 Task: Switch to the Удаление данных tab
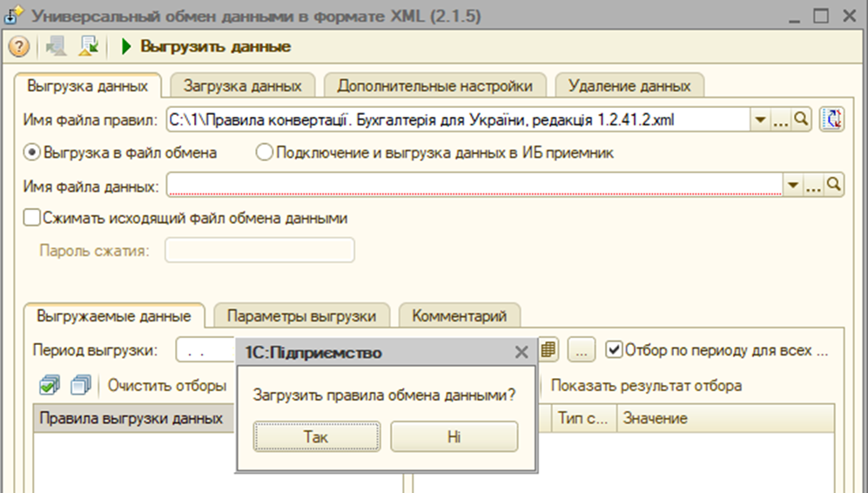click(x=629, y=86)
